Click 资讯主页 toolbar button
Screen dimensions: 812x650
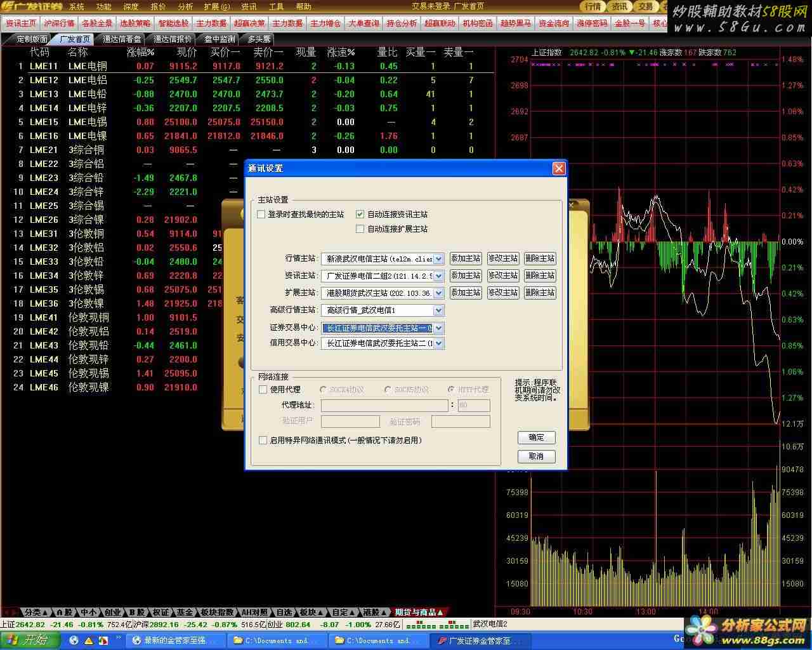(x=21, y=23)
